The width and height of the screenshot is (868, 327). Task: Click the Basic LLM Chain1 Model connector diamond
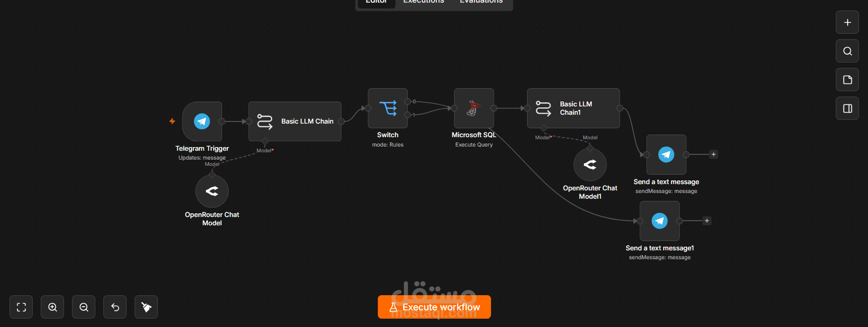coord(544,128)
